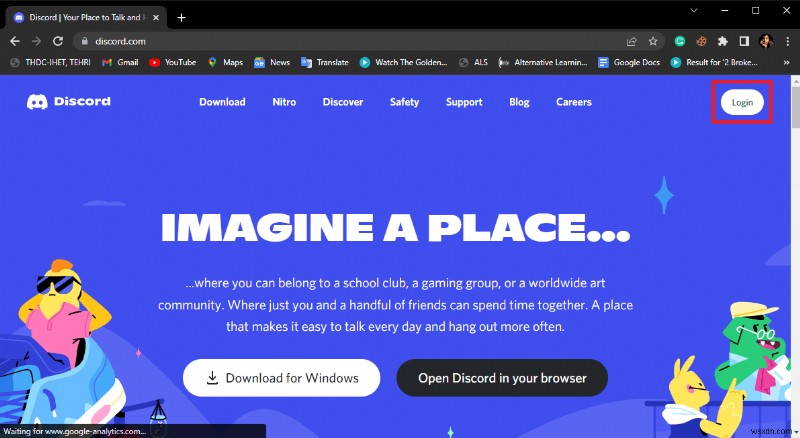The width and height of the screenshot is (800, 438).
Task: Open the tab search dropdown arrow
Action: [x=694, y=10]
